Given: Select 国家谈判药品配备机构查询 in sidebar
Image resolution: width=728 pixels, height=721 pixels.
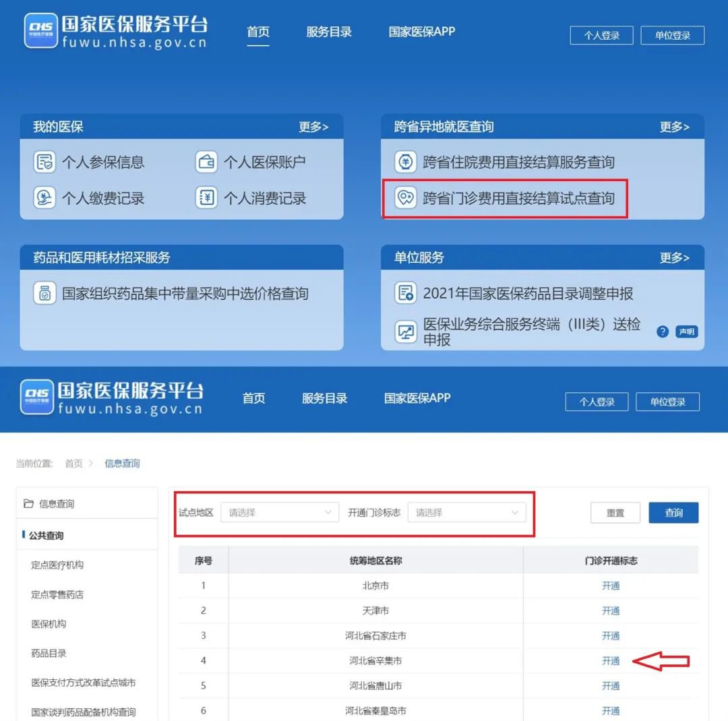Looking at the screenshot, I should pyautogui.click(x=83, y=712).
